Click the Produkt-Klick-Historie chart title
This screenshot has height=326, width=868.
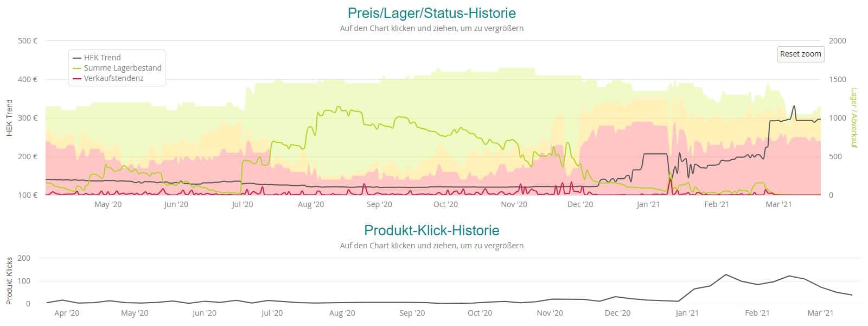(x=432, y=230)
